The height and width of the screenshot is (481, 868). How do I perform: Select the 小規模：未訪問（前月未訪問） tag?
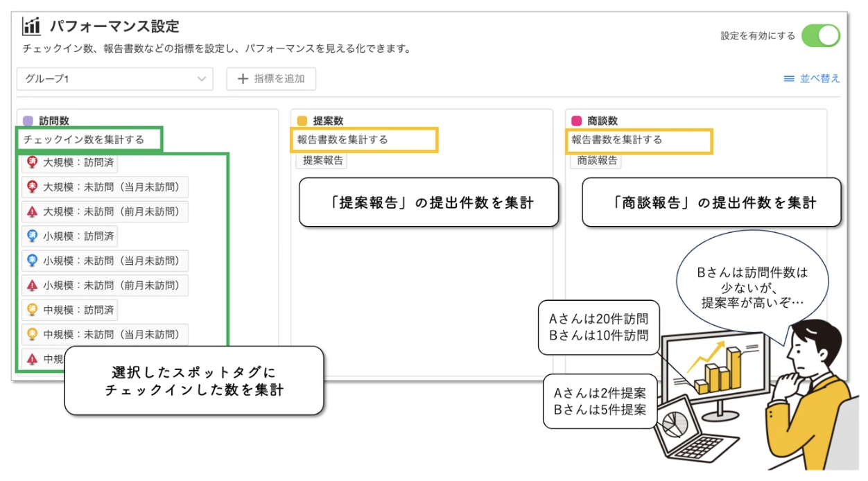pos(105,285)
